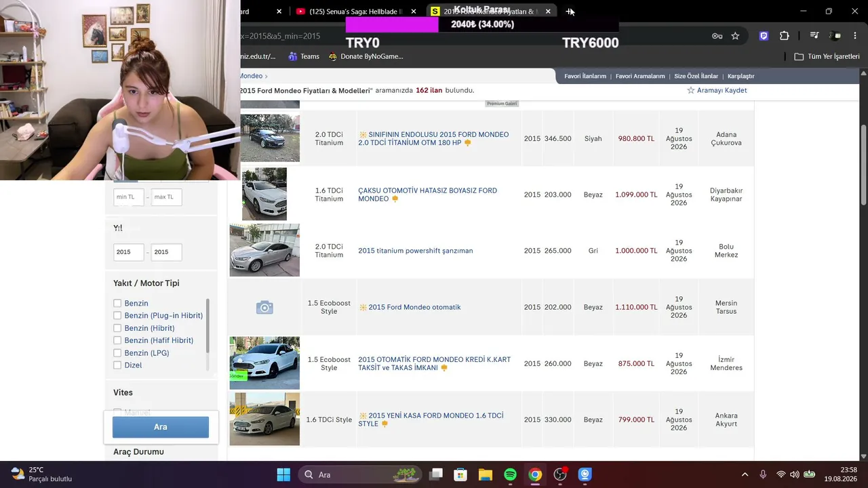Open the 2015 titanium powershift şanzıman listing
Image resolution: width=868 pixels, height=488 pixels.
click(416, 251)
